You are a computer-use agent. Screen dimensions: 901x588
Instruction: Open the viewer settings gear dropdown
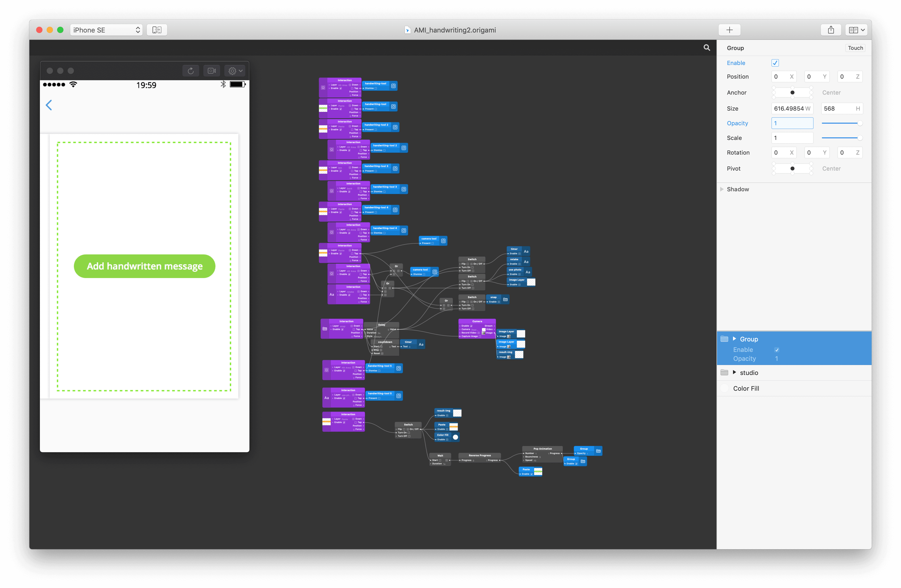[235, 71]
